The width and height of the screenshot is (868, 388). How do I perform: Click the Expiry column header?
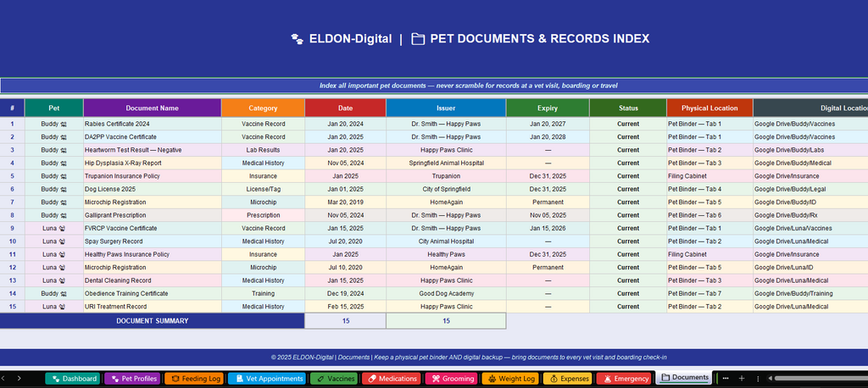click(x=548, y=108)
